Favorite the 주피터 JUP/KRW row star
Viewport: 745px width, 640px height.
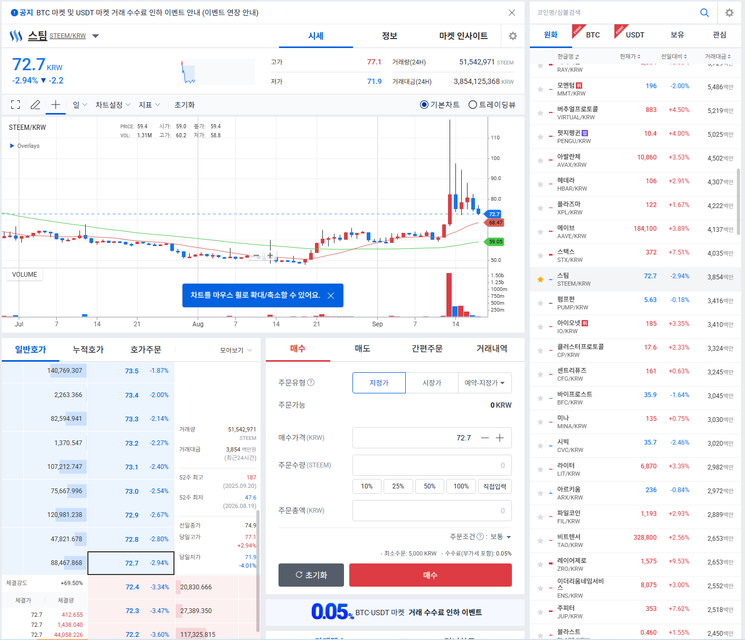(x=540, y=612)
